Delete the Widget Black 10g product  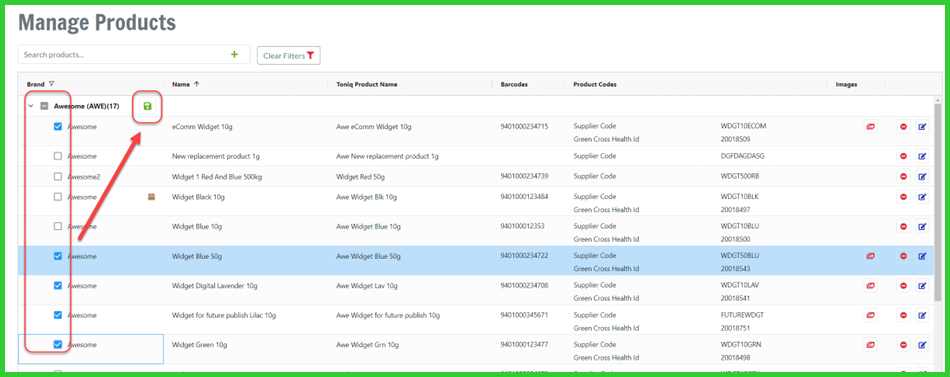pyautogui.click(x=903, y=197)
